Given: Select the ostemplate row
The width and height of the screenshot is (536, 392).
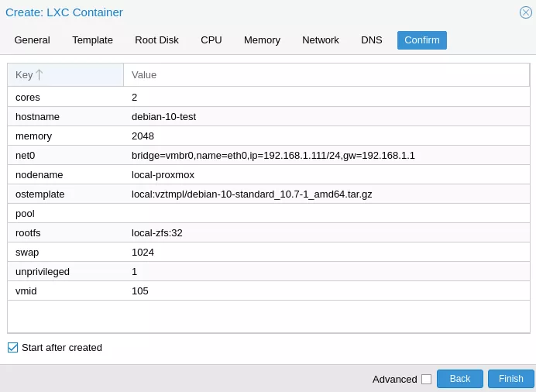Looking at the screenshot, I should (x=269, y=194).
